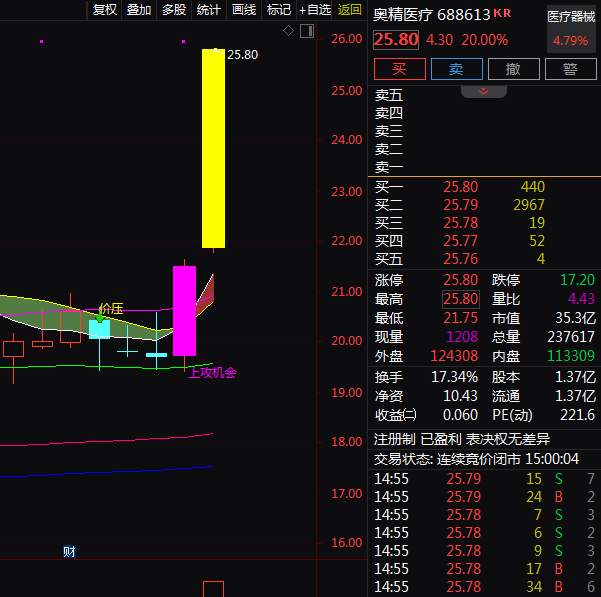
Task: Select the 多股 multi-stock toolbar item
Action: [174, 10]
